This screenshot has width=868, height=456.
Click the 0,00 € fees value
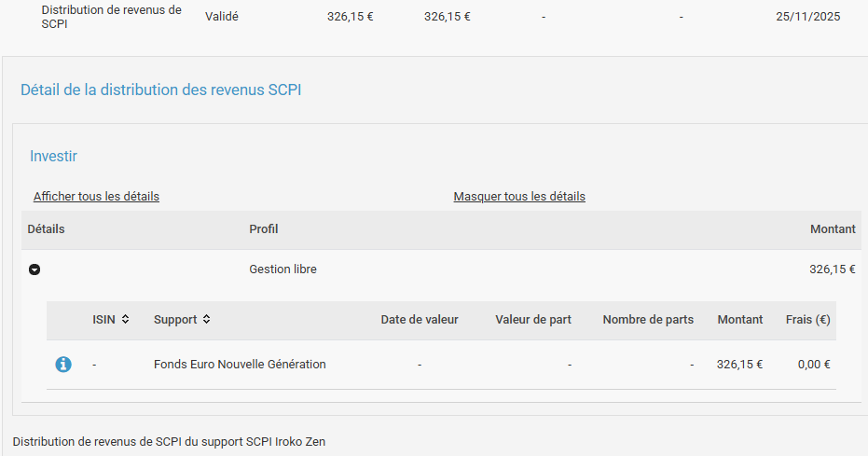click(x=814, y=365)
